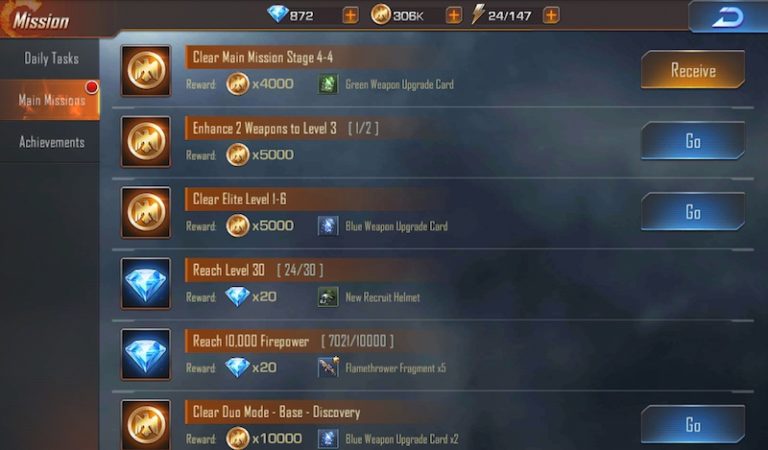The width and height of the screenshot is (768, 450).
Task: Click the blue back arrow icon
Action: (728, 18)
